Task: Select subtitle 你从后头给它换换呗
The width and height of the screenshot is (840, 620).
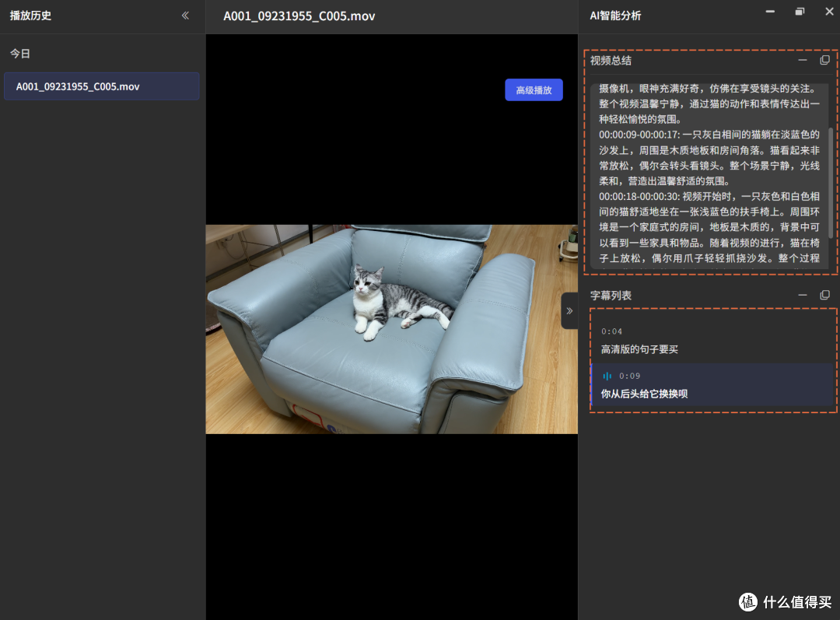Action: click(712, 385)
